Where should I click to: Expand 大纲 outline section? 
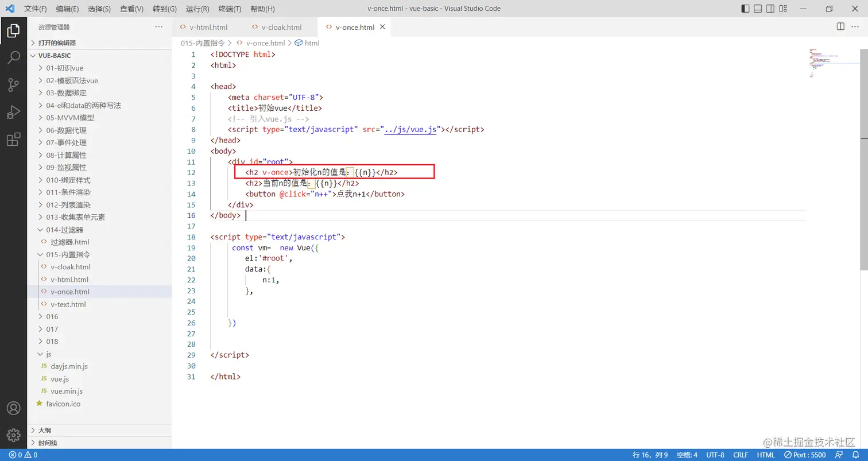coord(100,430)
